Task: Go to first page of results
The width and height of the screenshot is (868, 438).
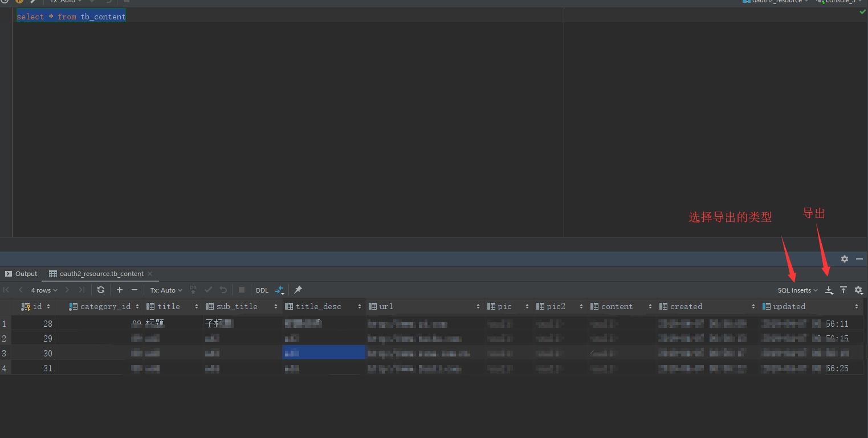Action: click(x=7, y=290)
